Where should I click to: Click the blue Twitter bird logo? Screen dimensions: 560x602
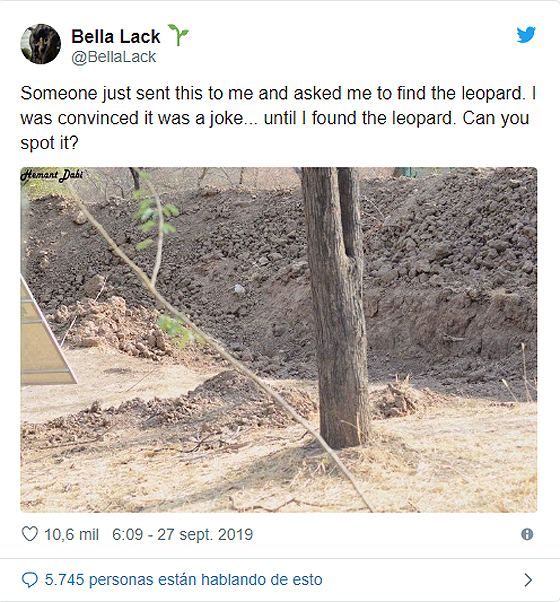click(526, 35)
